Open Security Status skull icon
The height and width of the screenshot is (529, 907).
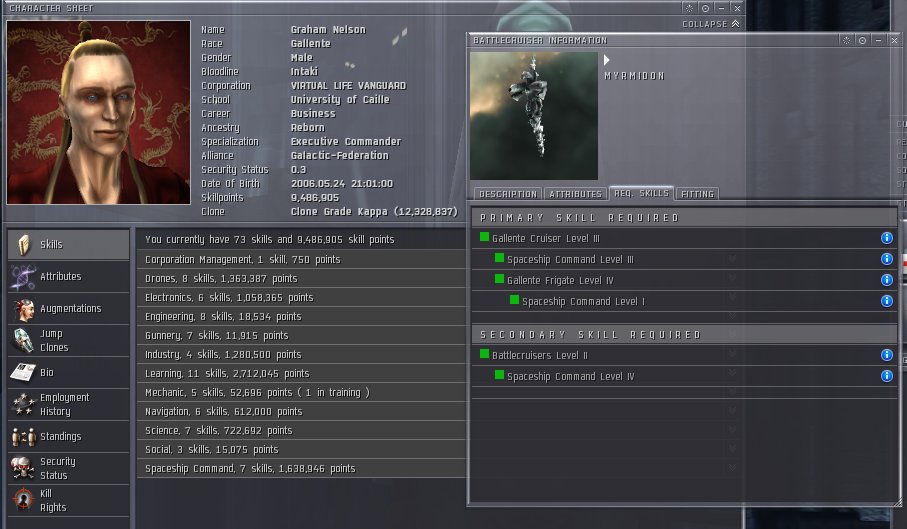pyautogui.click(x=23, y=468)
